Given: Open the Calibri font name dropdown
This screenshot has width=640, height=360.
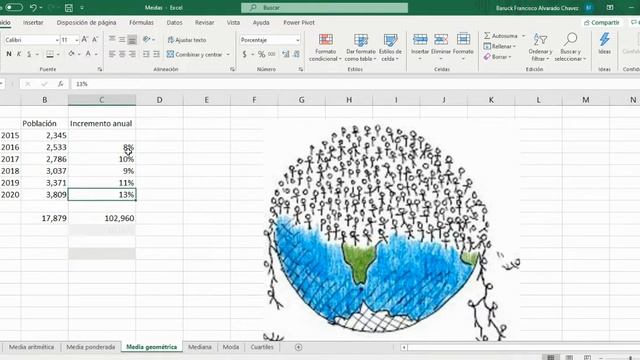Looking at the screenshot, I should tap(57, 40).
